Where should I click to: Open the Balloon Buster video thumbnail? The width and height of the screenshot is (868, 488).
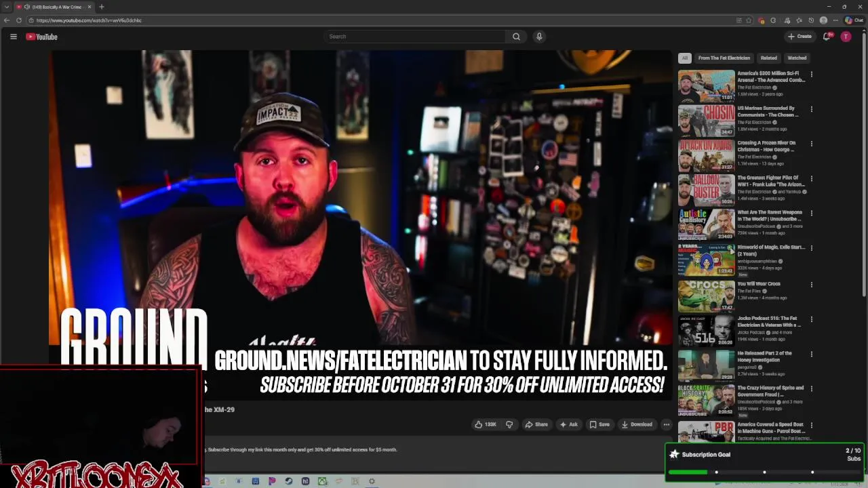[706, 190]
